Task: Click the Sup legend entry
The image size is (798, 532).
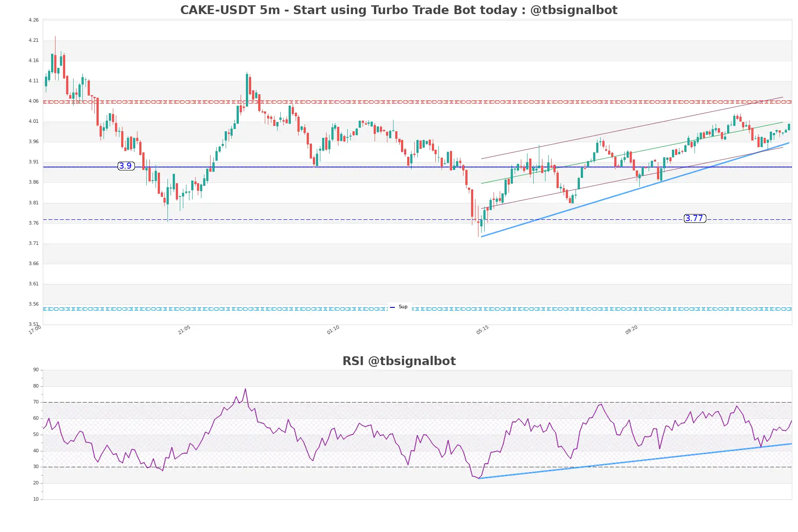Action: pos(399,307)
